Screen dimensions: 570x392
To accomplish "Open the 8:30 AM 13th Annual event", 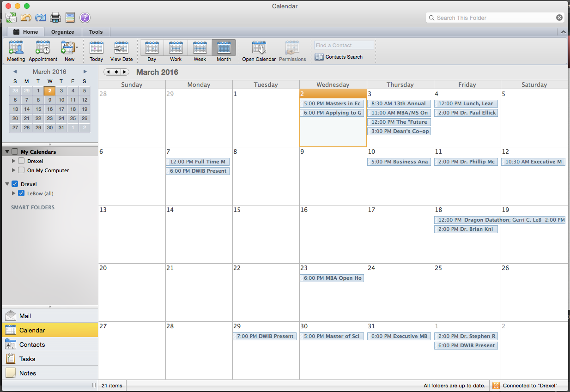I will (399, 103).
